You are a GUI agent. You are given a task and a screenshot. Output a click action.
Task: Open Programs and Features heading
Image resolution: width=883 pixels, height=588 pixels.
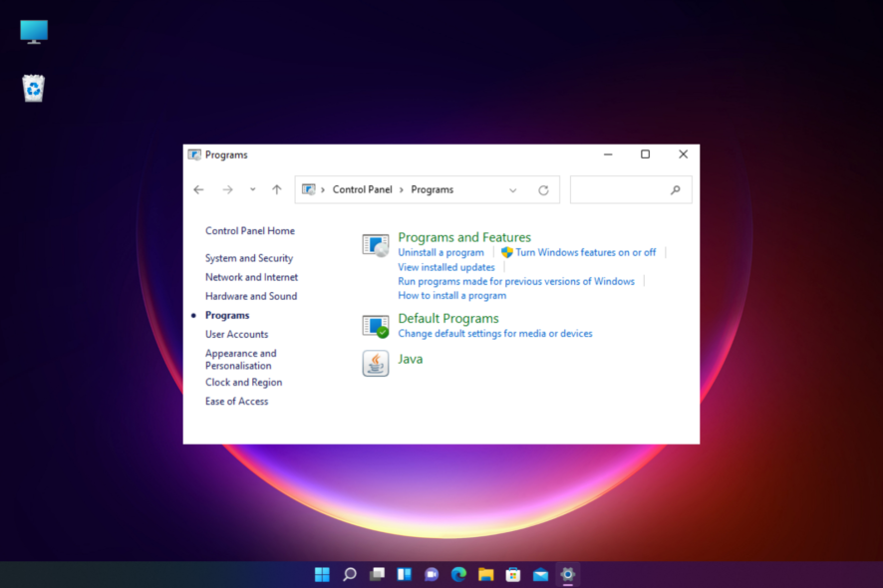point(464,237)
